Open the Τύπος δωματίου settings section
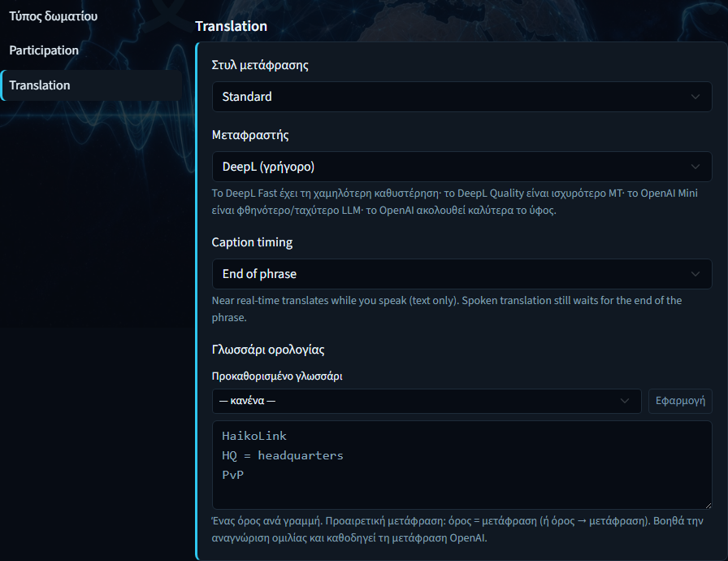This screenshot has width=728, height=561. [54, 16]
